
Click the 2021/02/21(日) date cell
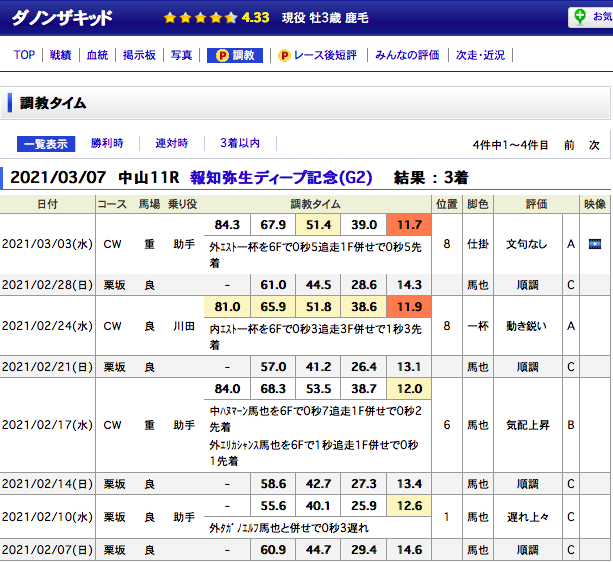click(x=47, y=367)
